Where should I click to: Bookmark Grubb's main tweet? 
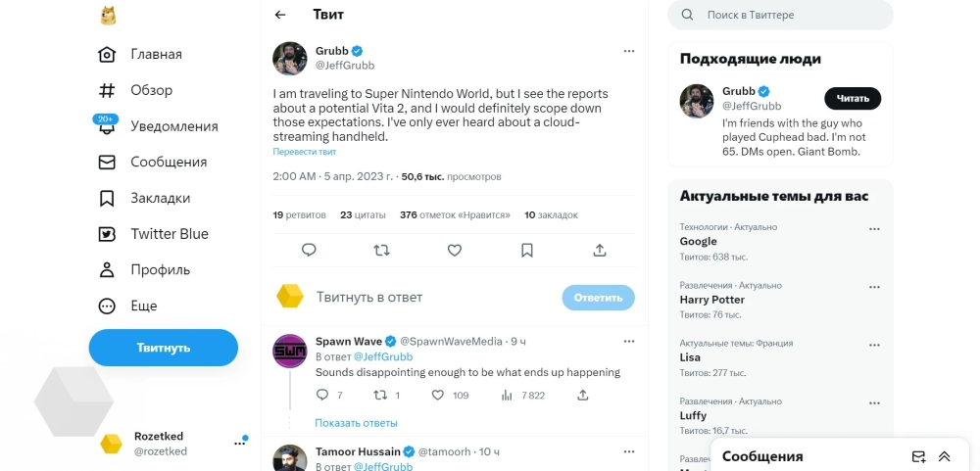pyautogui.click(x=527, y=251)
